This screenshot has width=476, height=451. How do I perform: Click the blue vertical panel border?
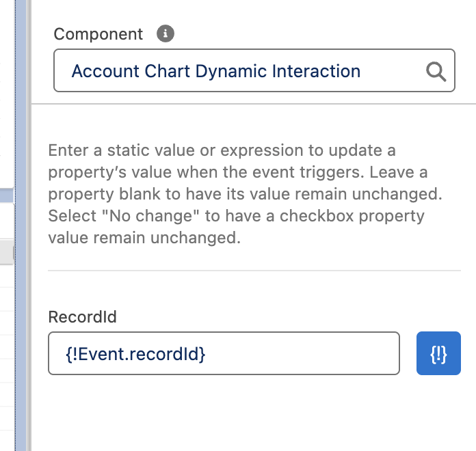(21, 225)
